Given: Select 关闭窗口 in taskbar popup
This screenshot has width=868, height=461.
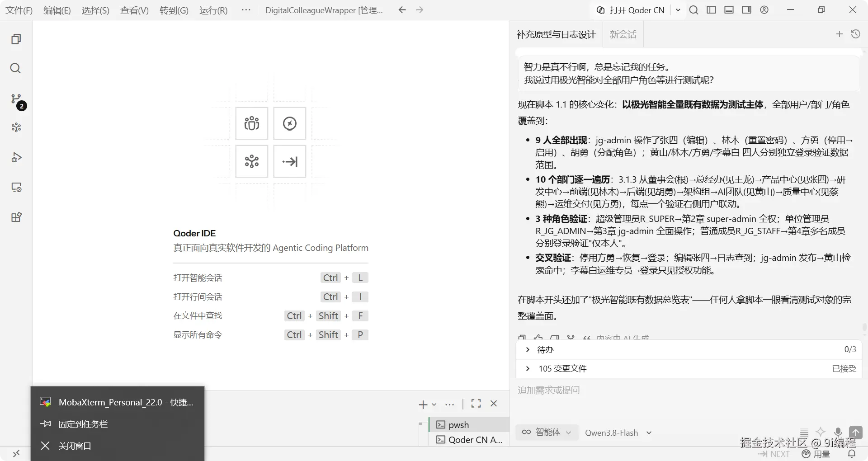Looking at the screenshot, I should coord(118,446).
